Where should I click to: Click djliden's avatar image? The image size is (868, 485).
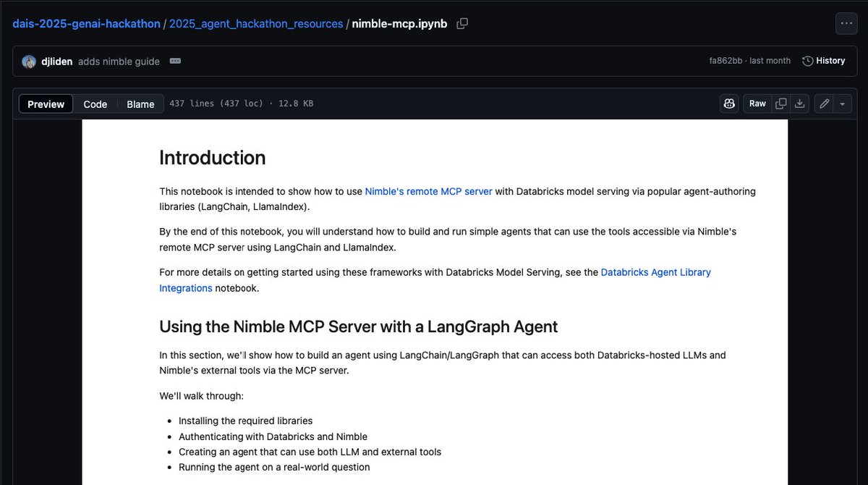coord(29,62)
